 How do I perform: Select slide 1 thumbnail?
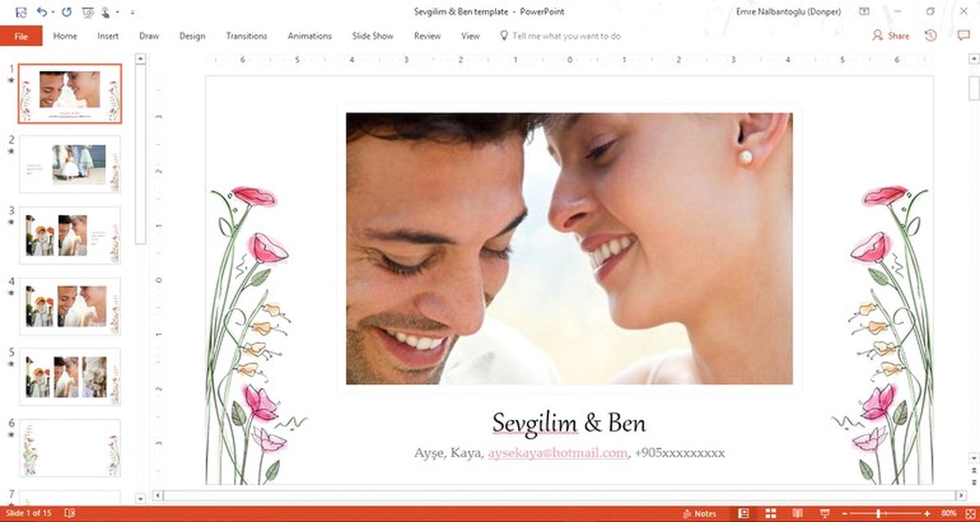[x=70, y=94]
